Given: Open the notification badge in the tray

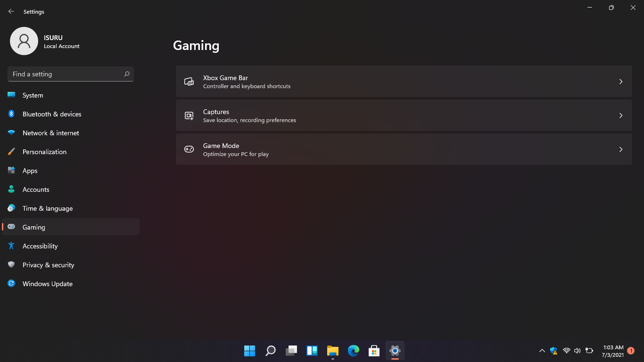Looking at the screenshot, I should 631,351.
